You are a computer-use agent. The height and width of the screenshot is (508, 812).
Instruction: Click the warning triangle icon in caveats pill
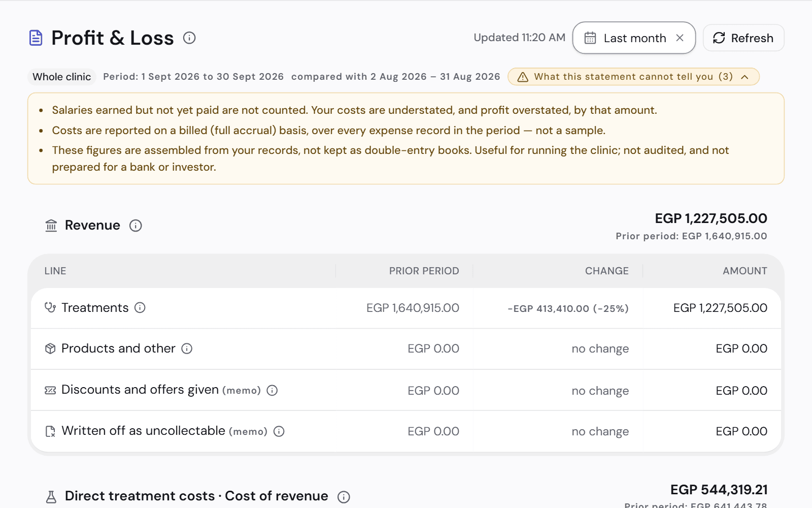click(523, 77)
